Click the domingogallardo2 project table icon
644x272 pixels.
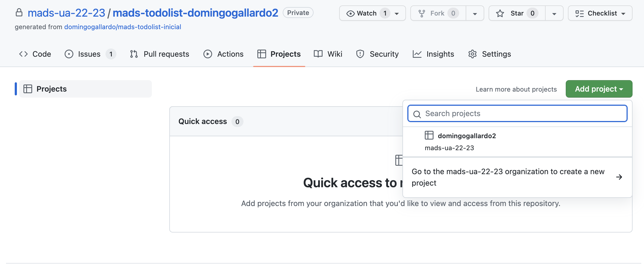[429, 135]
